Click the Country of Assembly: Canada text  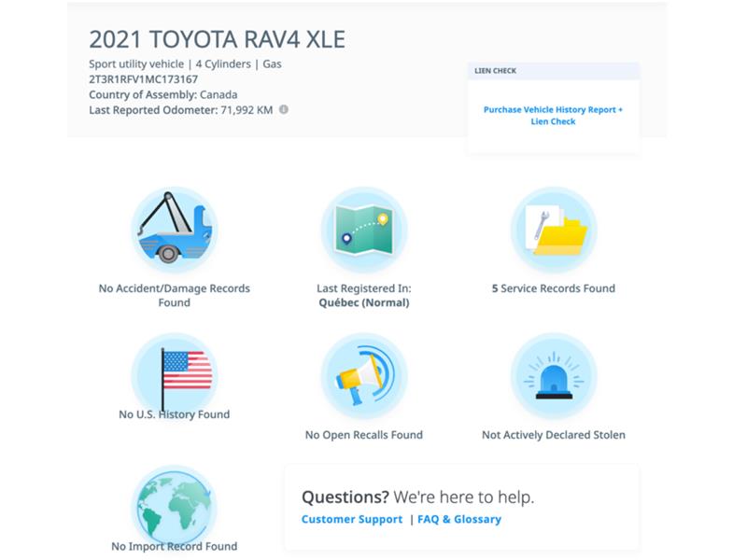pos(162,94)
